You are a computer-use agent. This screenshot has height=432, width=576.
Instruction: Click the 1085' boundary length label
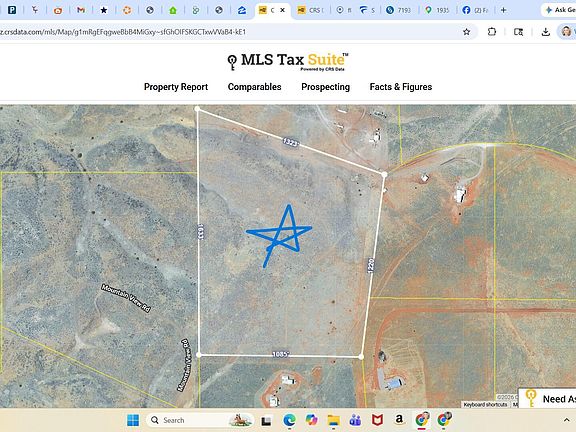281,354
